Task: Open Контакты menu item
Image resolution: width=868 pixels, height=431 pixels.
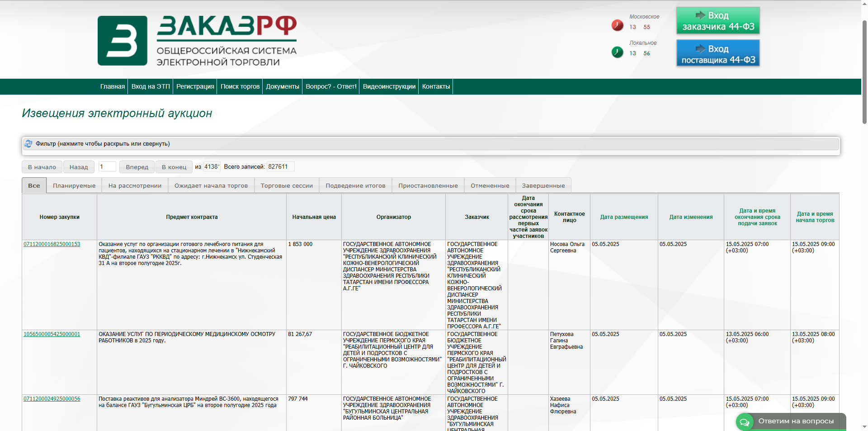Action: (436, 86)
